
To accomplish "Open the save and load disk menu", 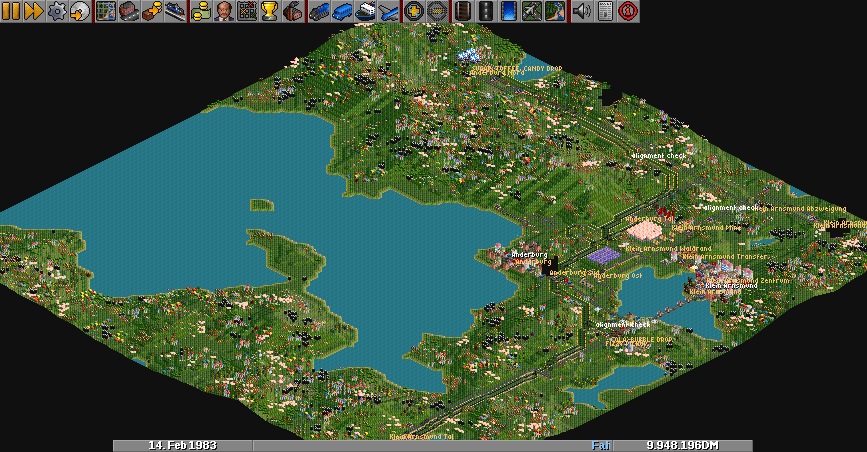I will pyautogui.click(x=80, y=11).
